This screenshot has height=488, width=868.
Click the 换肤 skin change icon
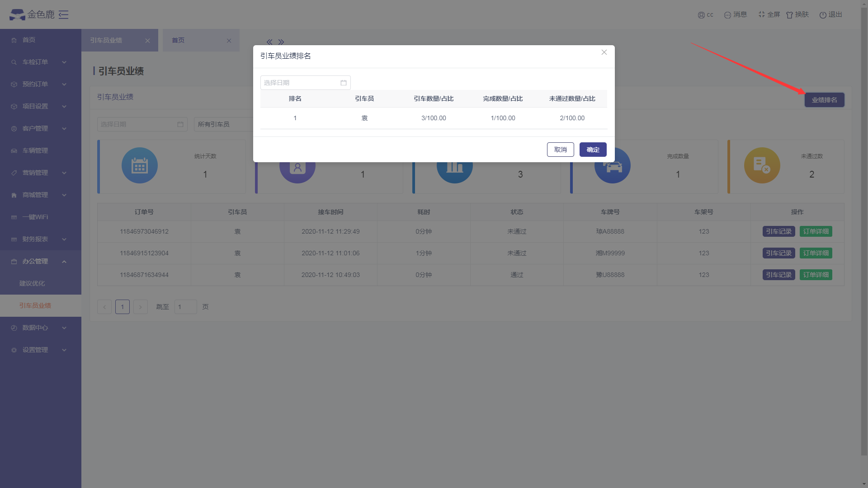point(789,15)
